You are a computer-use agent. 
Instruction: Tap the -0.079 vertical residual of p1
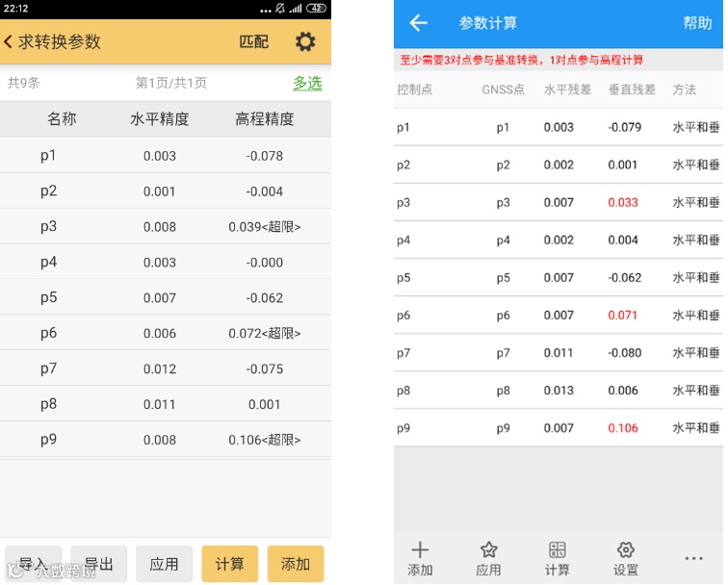[624, 127]
